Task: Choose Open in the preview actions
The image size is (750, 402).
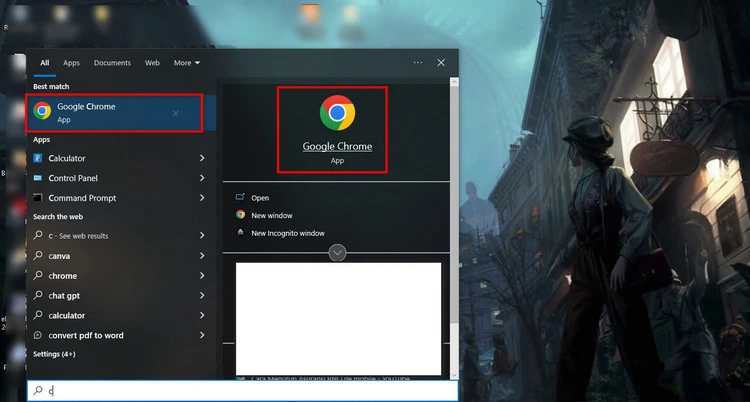Action: (260, 198)
